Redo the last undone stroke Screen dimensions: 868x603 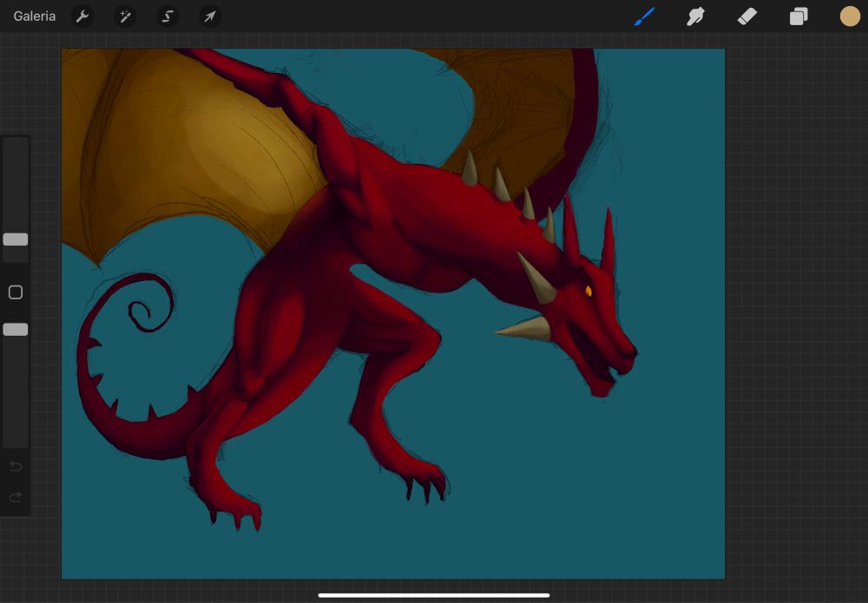(16, 497)
